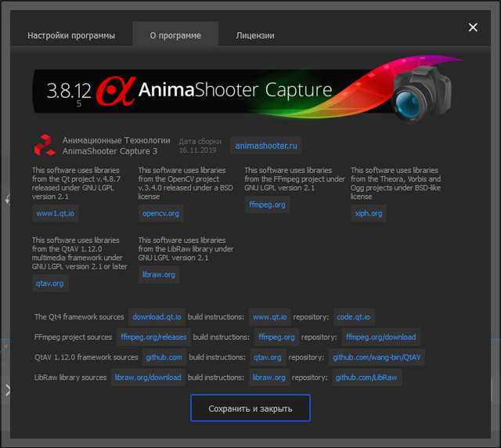Visit the opencv.org link
Image resolution: width=501 pixels, height=448 pixels.
click(x=160, y=213)
